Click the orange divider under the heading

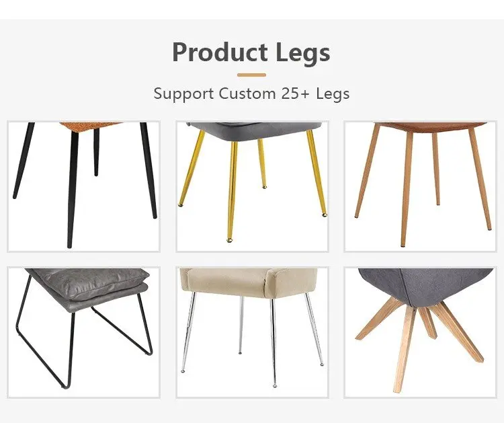pos(252,75)
